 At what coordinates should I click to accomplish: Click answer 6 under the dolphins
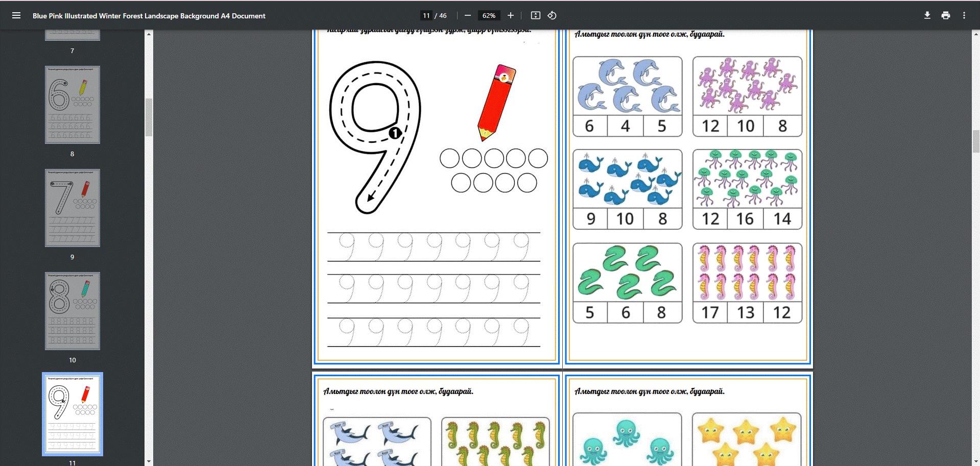click(589, 126)
